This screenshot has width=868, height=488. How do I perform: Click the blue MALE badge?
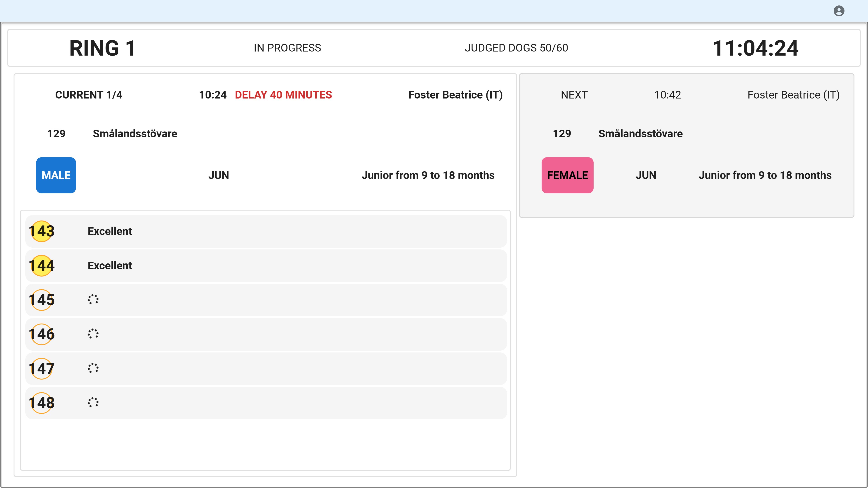coord(56,175)
